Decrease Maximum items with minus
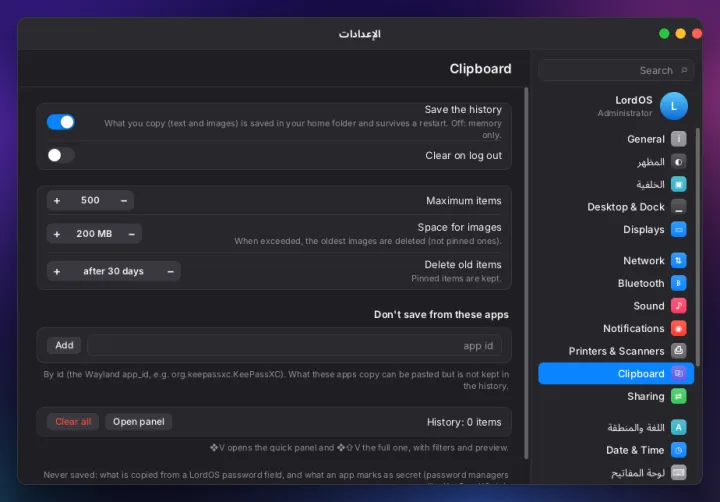This screenshot has width=720, height=502. click(124, 201)
